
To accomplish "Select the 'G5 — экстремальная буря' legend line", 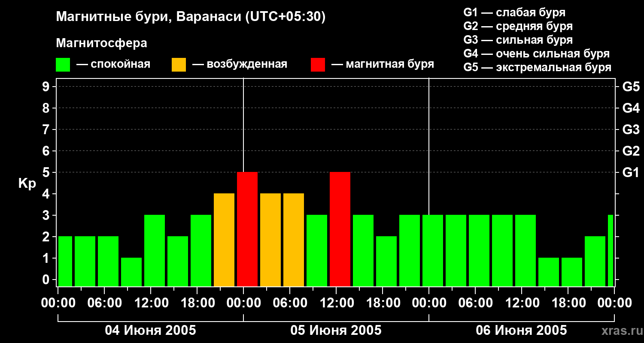I will tap(538, 67).
